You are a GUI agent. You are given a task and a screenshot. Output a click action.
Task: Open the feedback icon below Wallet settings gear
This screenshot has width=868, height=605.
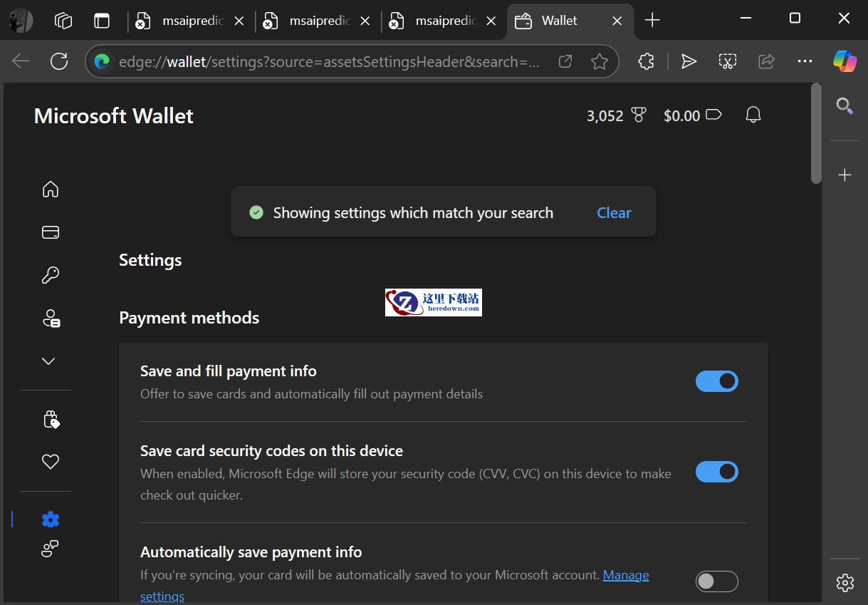tap(49, 549)
